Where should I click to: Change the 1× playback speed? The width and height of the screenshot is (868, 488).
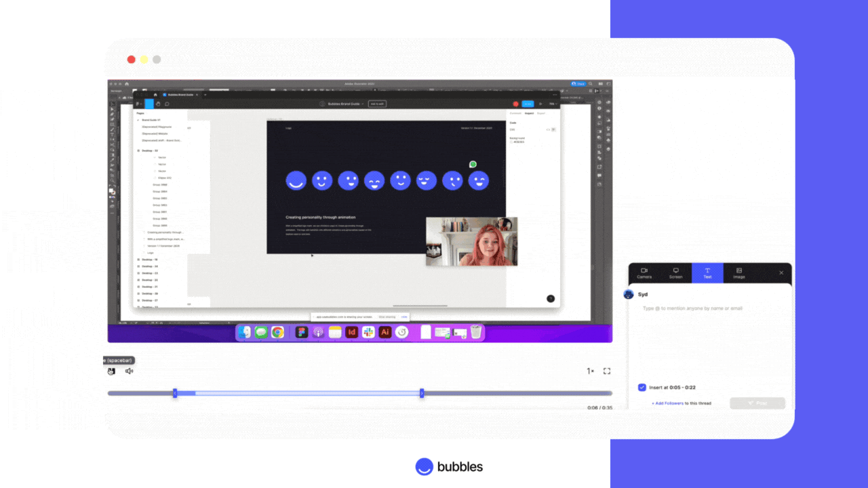(591, 371)
